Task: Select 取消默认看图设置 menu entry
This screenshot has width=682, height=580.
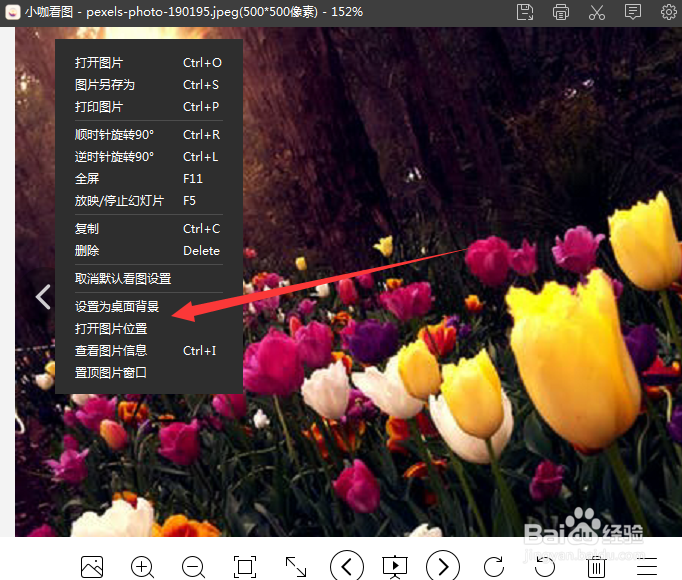Action: click(148, 278)
